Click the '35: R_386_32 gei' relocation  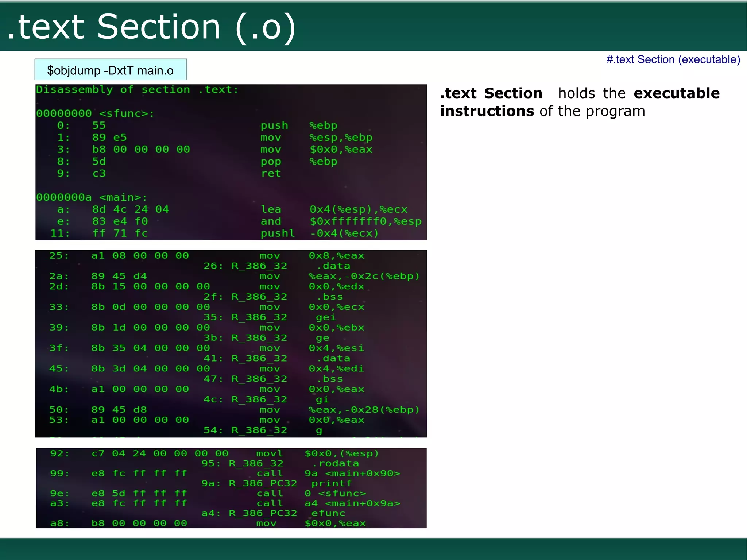click(x=270, y=317)
